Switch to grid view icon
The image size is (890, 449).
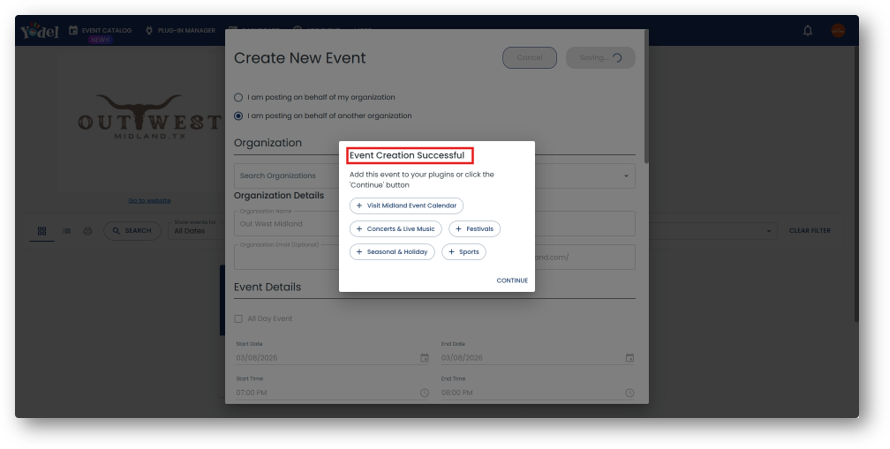coord(42,231)
